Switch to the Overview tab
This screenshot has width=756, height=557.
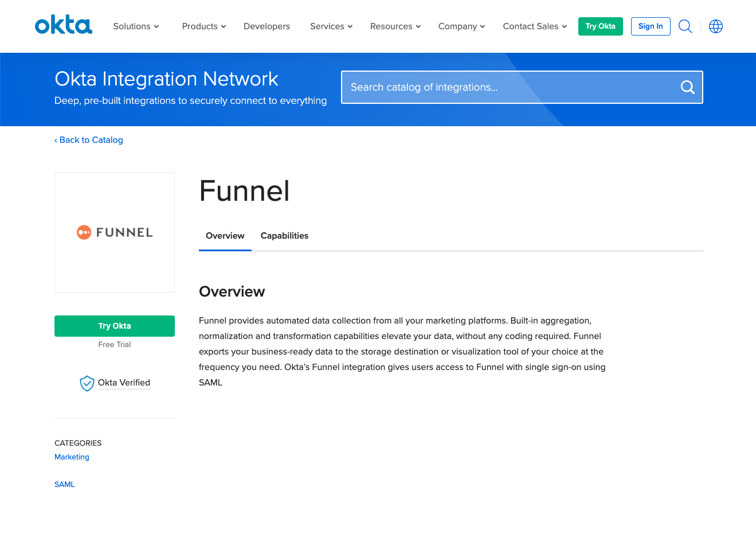tap(225, 236)
